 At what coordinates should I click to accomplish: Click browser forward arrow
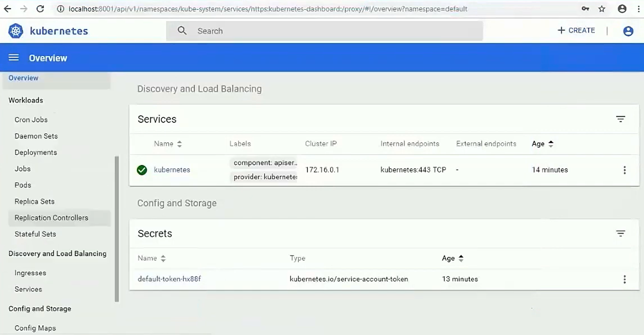click(x=24, y=9)
